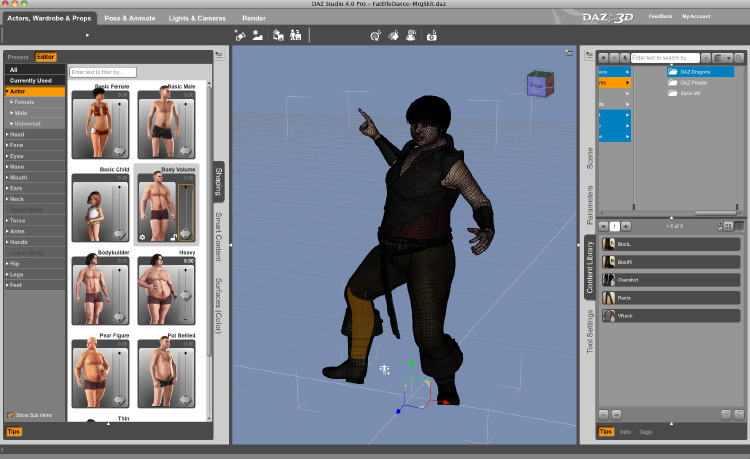
Task: Switch to the Surfaces (Color) side tab
Action: [219, 305]
